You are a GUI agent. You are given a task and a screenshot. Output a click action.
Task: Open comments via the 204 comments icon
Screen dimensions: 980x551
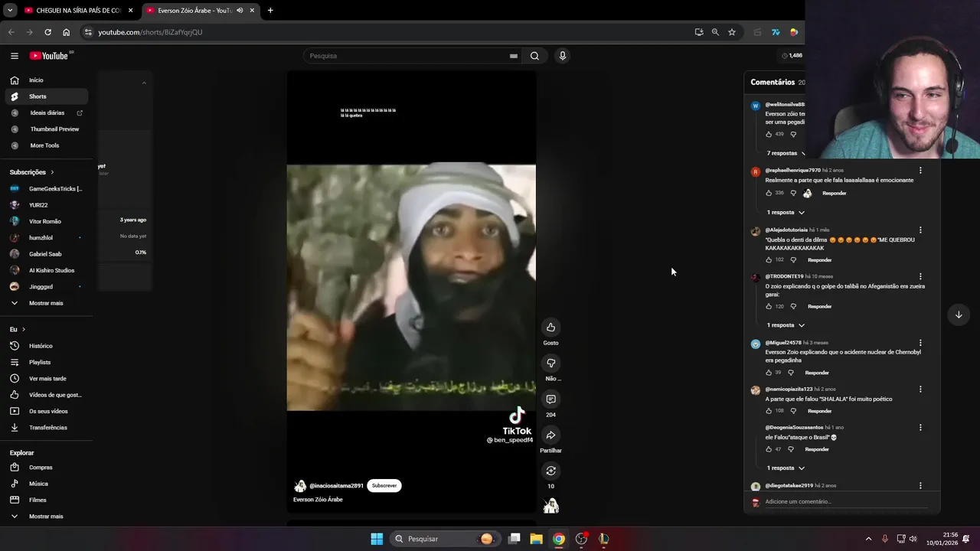(550, 399)
